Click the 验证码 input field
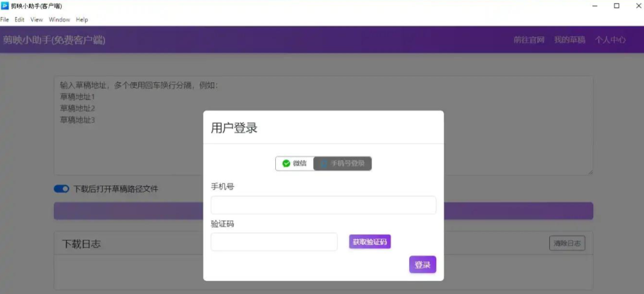This screenshot has height=294, width=644. [x=274, y=242]
